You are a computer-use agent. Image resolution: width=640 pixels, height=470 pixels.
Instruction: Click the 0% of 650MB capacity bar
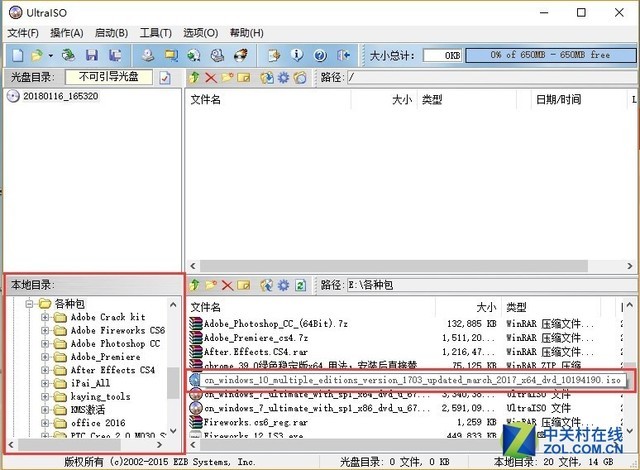click(x=551, y=55)
